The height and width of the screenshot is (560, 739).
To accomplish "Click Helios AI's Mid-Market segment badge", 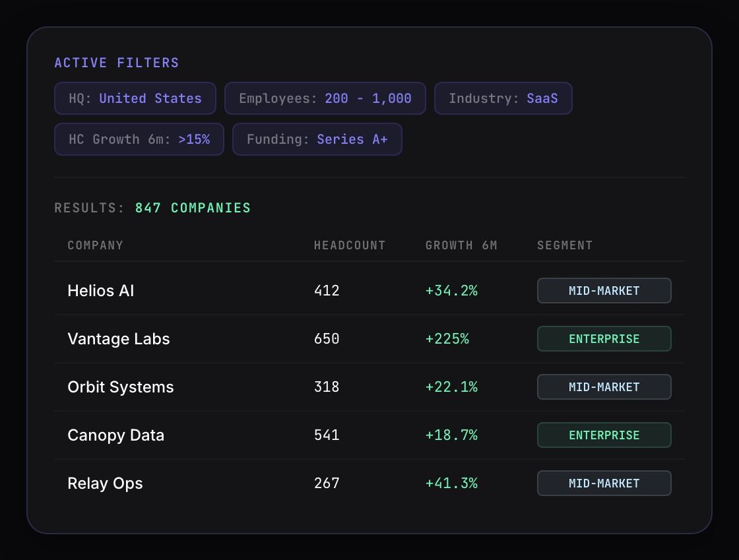I will coord(604,291).
